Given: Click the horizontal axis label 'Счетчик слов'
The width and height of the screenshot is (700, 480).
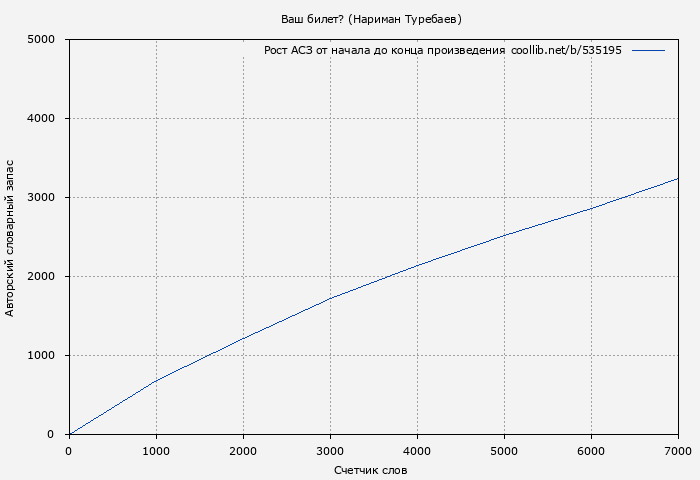Looking at the screenshot, I should (x=371, y=470).
